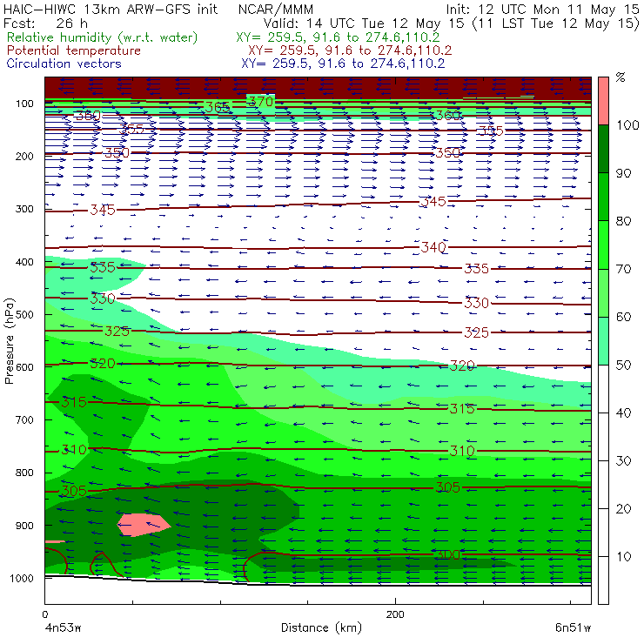Viewport: 644px width, 644px height.
Task: Click the pink above-100% colorbar segment
Action: [x=603, y=101]
